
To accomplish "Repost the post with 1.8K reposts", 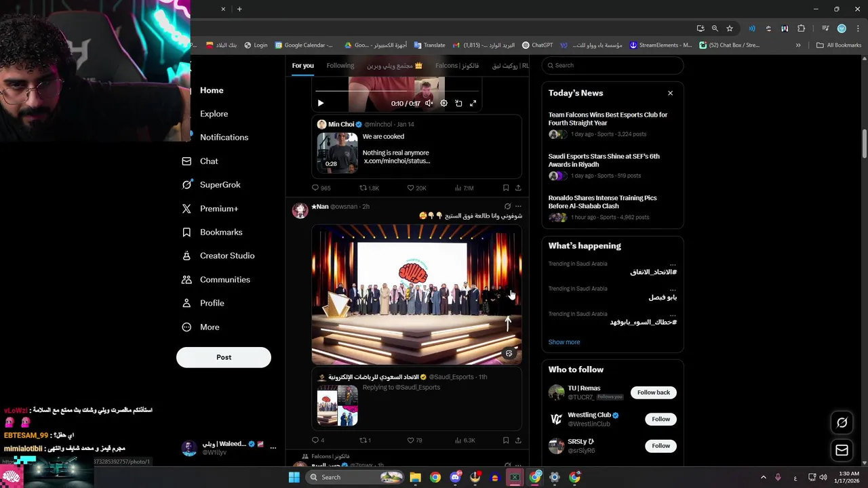I will tap(369, 188).
